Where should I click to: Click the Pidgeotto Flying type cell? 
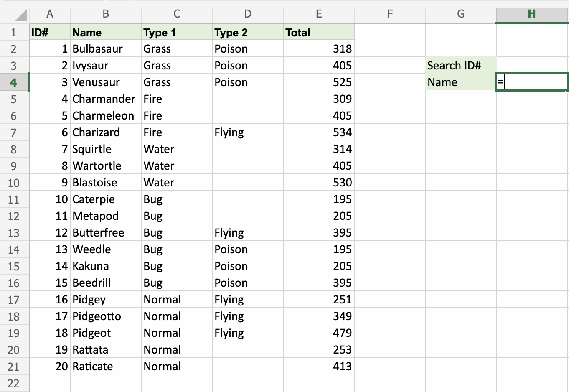pos(247,316)
